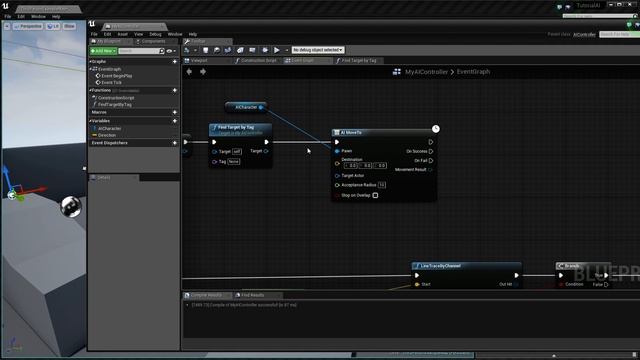The height and width of the screenshot is (360, 640).
Task: Collapse the Functions section
Action: pos(91,90)
